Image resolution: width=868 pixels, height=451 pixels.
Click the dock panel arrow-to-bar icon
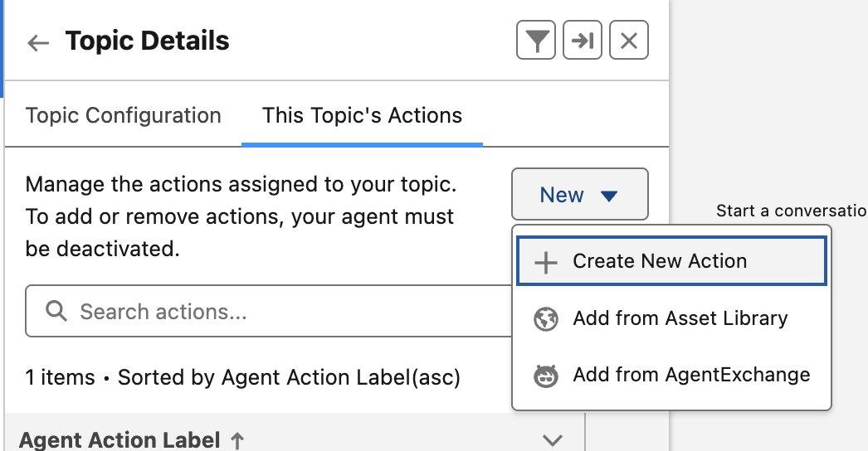[x=583, y=40]
